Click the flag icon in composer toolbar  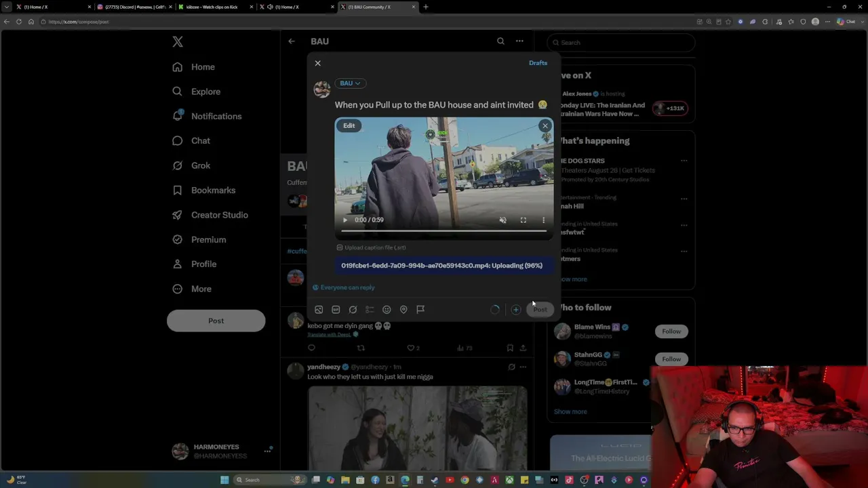[x=420, y=310]
